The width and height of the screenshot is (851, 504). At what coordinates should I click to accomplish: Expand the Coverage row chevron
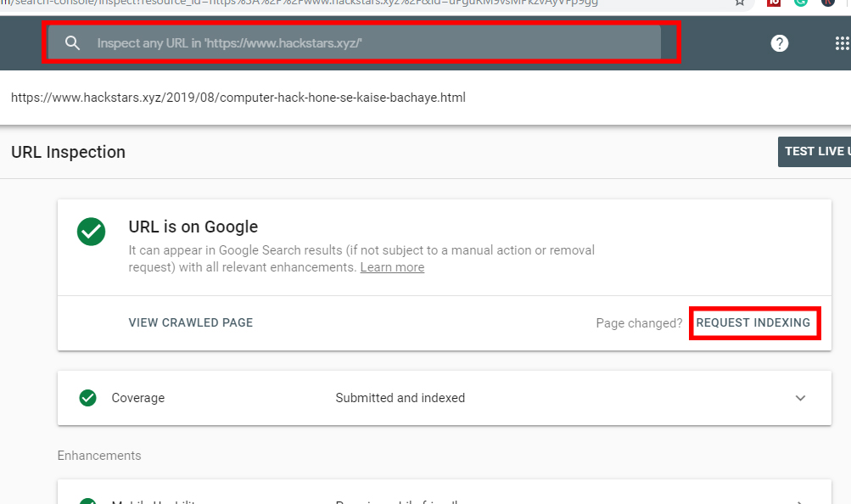coord(801,398)
